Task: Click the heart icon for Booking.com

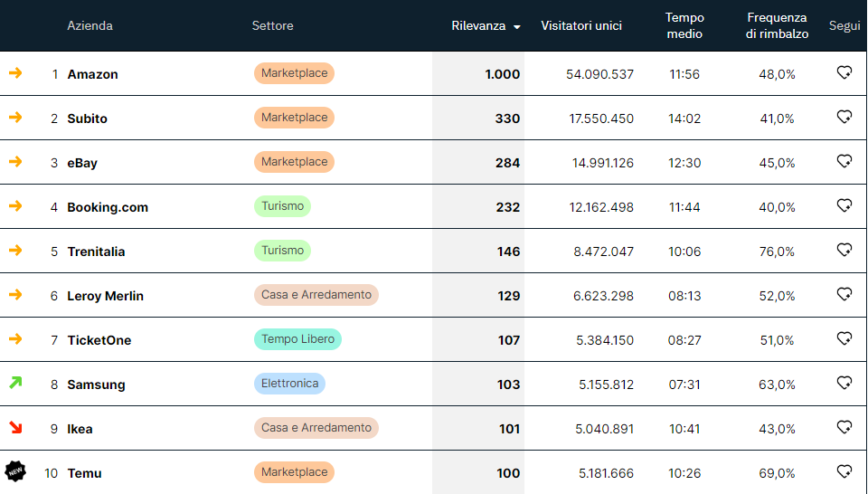Action: [x=844, y=206]
